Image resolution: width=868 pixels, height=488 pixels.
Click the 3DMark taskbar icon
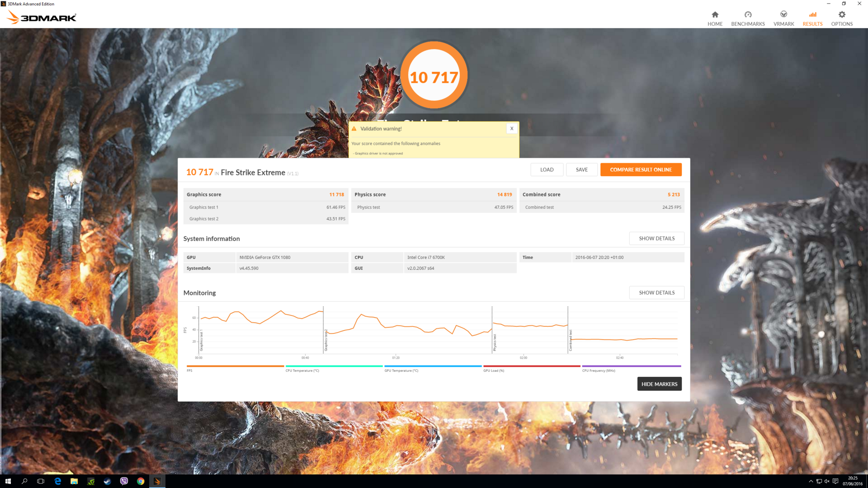[157, 481]
